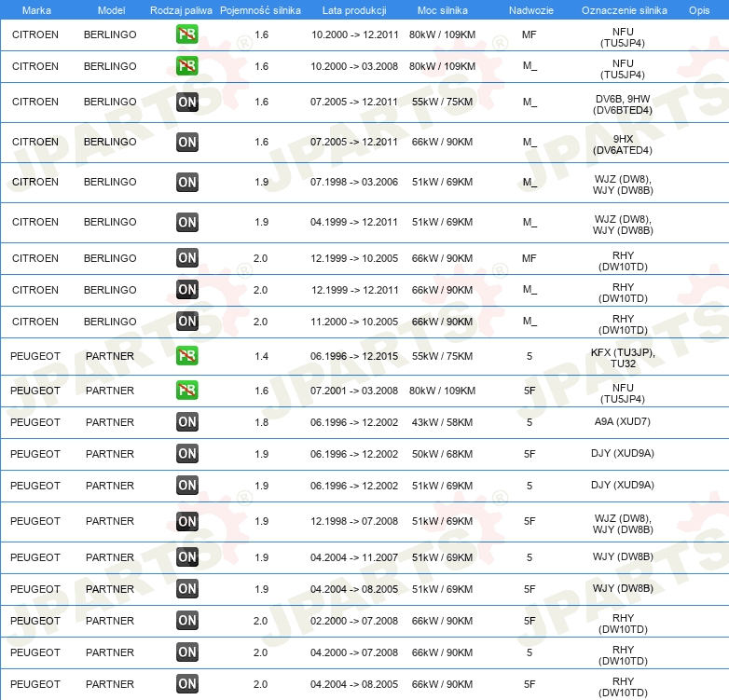Click the production years cell 10.2000 -> 03.2008

(354, 66)
